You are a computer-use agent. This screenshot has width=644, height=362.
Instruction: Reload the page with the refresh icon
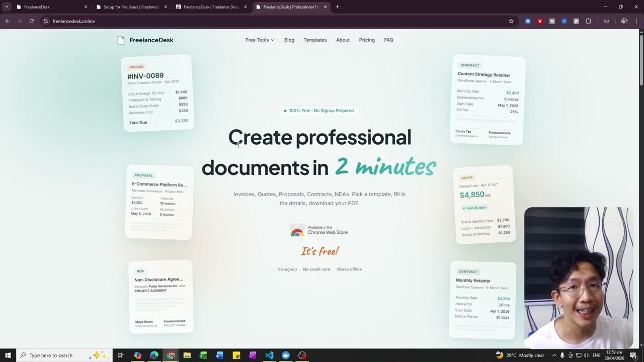[31, 21]
